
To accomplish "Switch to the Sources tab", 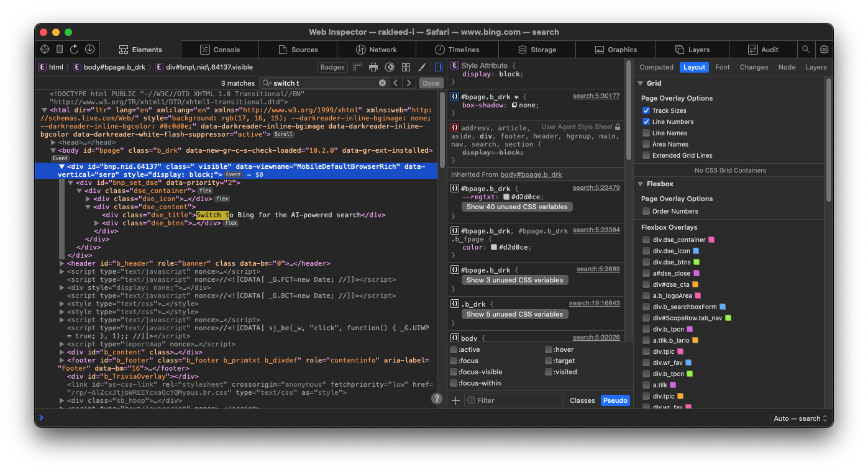I will (298, 50).
